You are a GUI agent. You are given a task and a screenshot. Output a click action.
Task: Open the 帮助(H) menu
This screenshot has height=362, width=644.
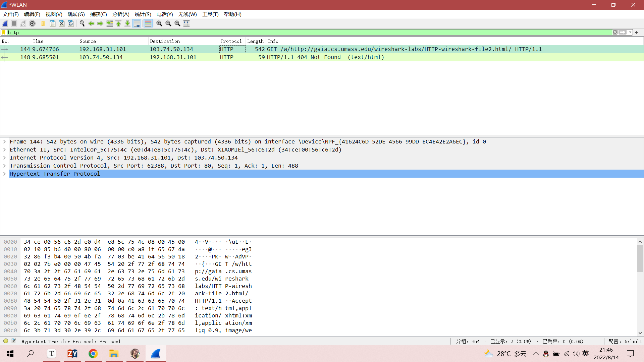pyautogui.click(x=233, y=14)
